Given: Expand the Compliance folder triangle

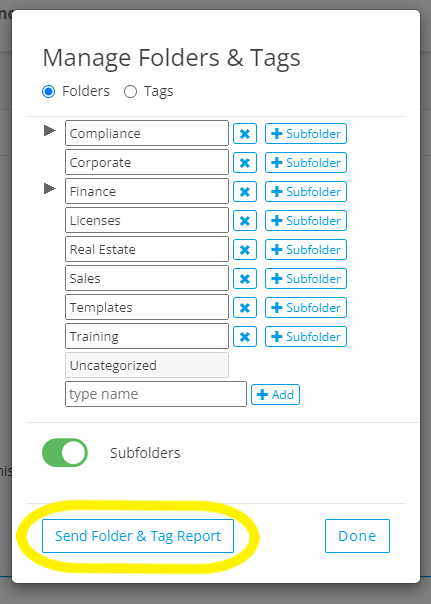Looking at the screenshot, I should pyautogui.click(x=50, y=131).
